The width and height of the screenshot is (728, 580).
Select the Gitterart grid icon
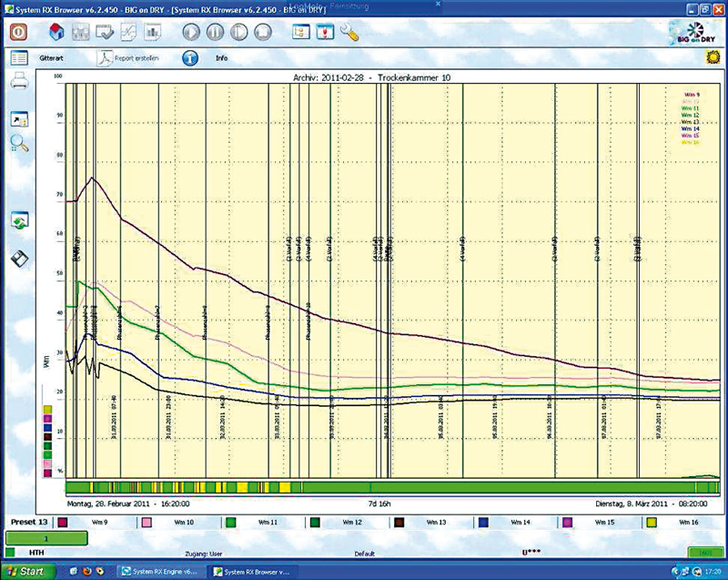[19, 58]
